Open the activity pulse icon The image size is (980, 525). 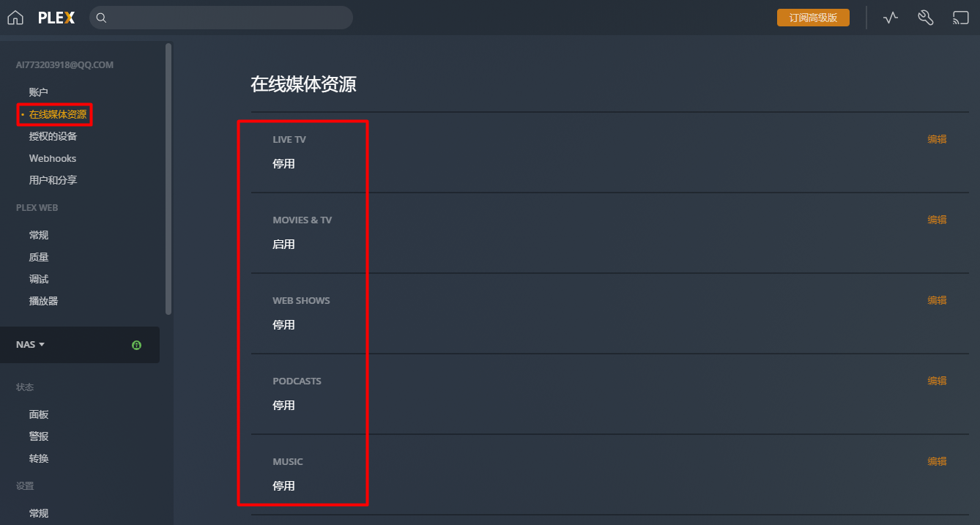[891, 18]
